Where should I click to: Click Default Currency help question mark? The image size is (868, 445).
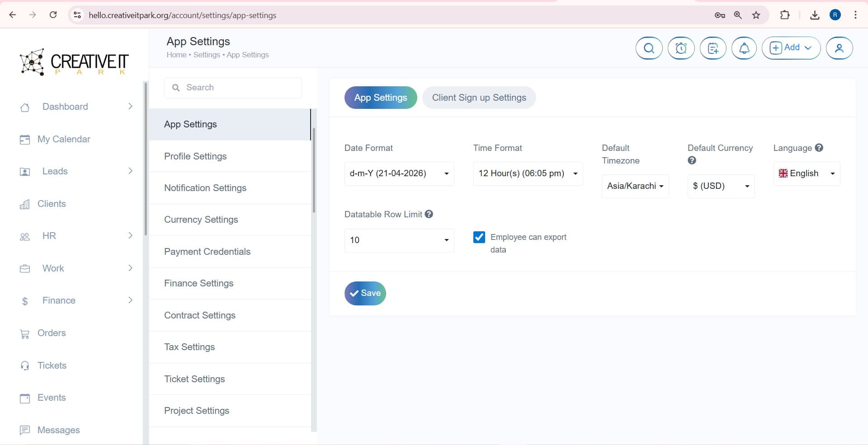point(692,160)
